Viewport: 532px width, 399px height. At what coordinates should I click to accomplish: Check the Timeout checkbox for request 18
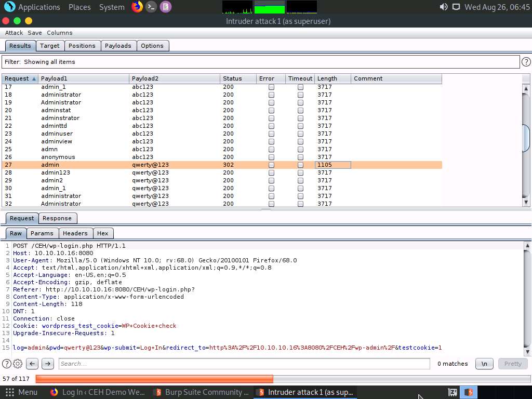(300, 95)
